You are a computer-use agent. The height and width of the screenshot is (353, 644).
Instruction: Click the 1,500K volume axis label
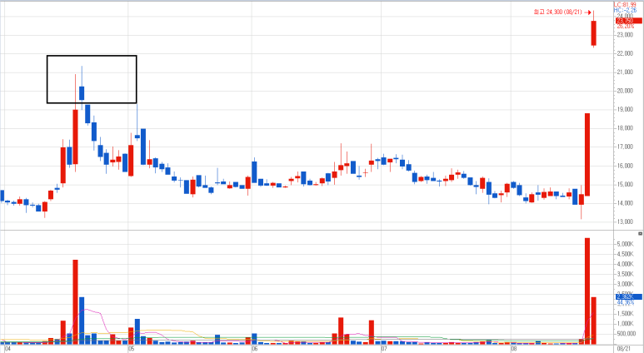coord(625,314)
